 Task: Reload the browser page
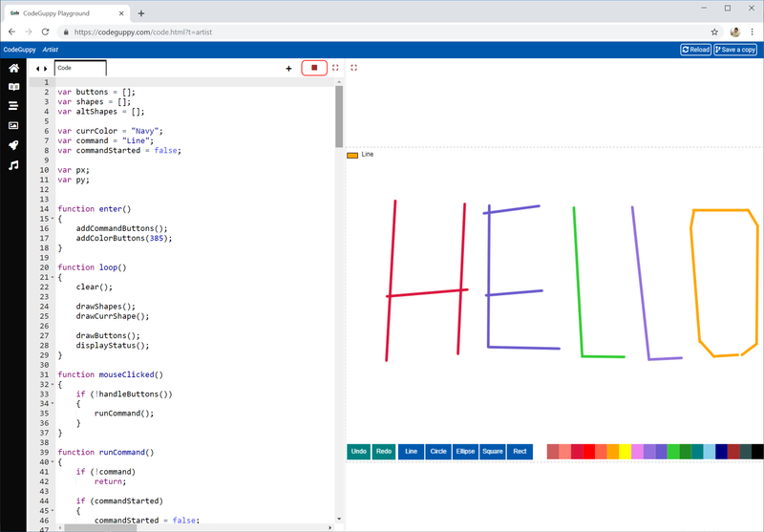(45, 32)
